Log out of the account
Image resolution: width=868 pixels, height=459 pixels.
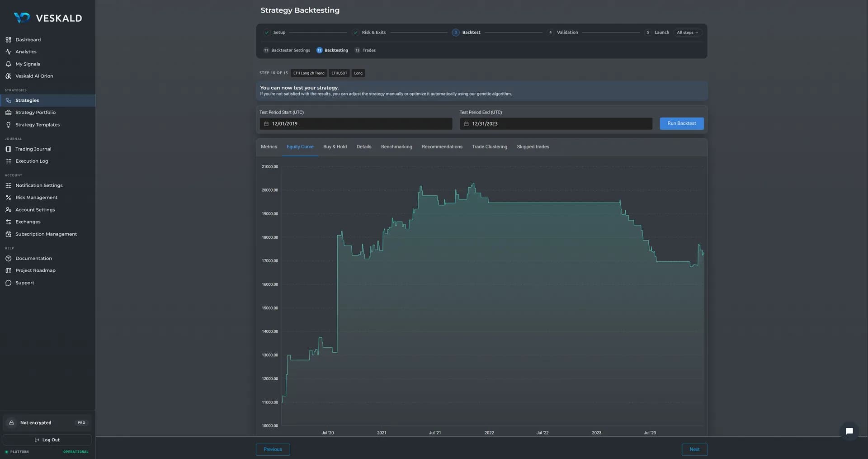coord(47,440)
